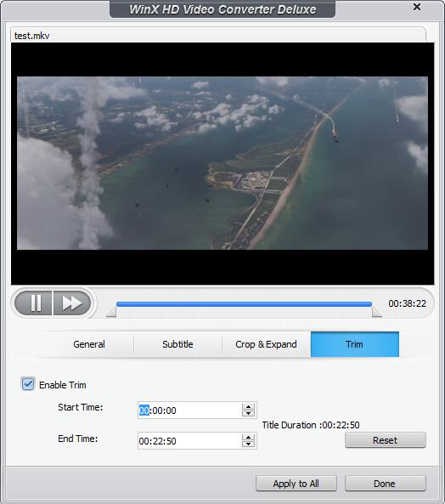Close the WinX HD Video Converter window
The width and height of the screenshot is (445, 504).
[417, 7]
